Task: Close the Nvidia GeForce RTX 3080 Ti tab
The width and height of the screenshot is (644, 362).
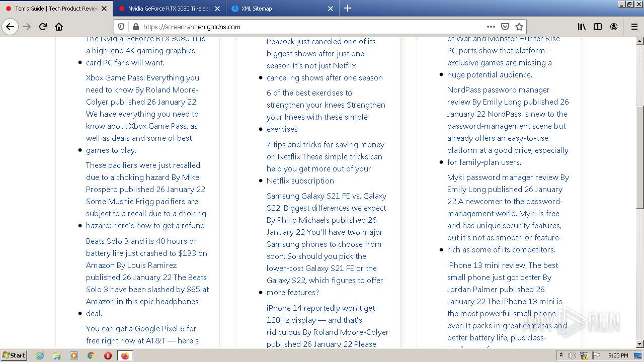Action: point(217,9)
